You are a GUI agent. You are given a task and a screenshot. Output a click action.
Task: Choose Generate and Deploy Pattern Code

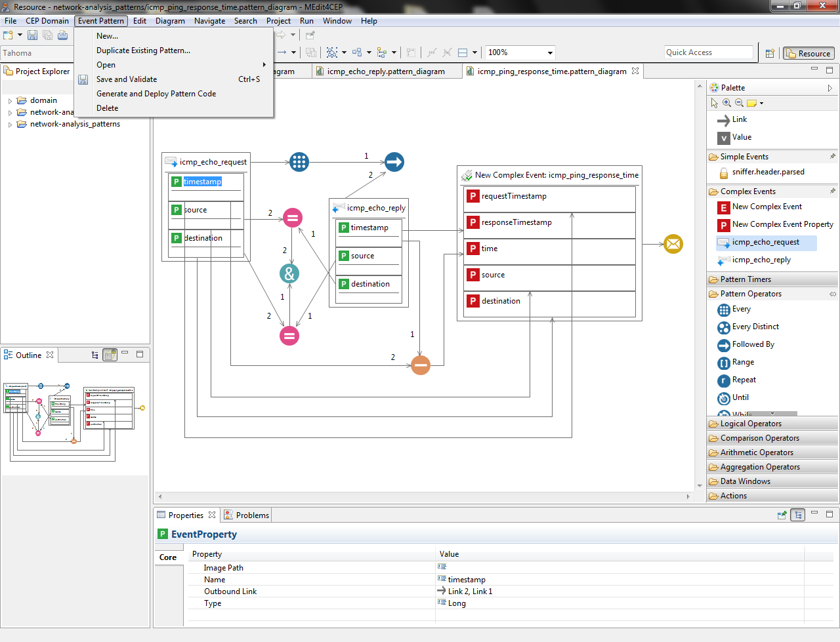coord(174,94)
